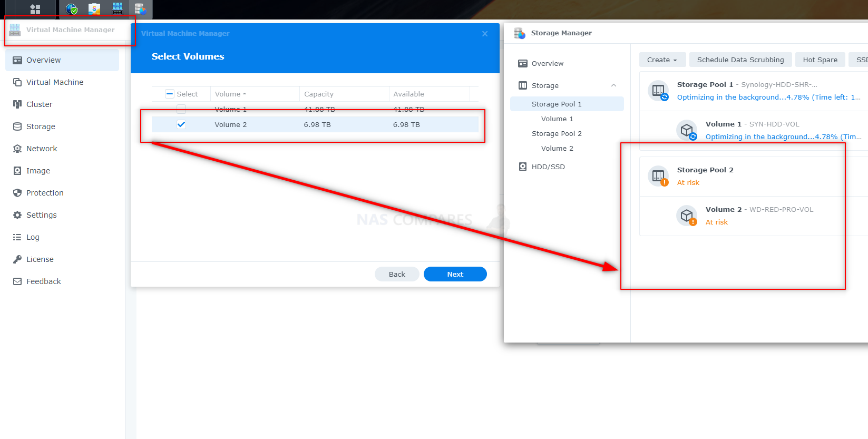Click the Image sidebar icon
Image resolution: width=868 pixels, height=439 pixels.
tap(17, 171)
